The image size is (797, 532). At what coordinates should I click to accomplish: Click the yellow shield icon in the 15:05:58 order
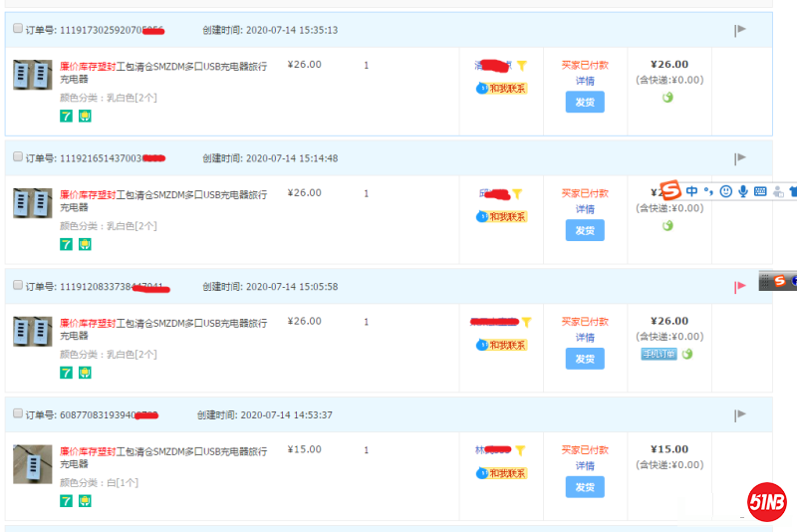point(85,373)
